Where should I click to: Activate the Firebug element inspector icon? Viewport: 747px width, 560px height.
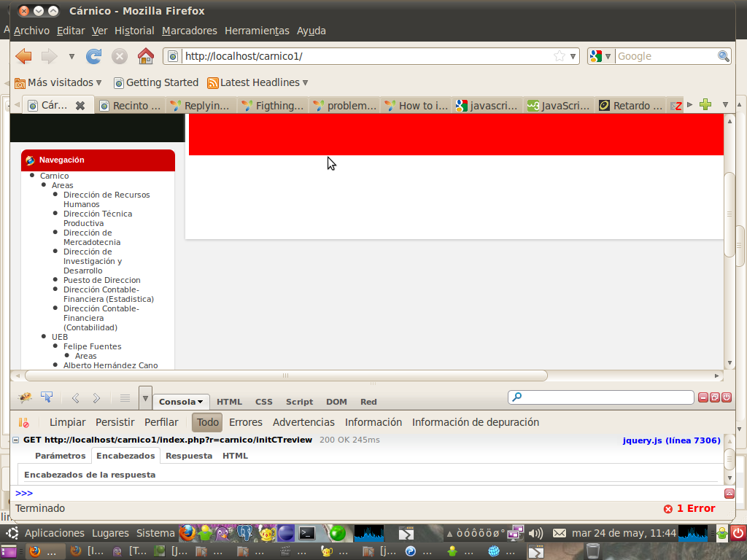point(47,398)
